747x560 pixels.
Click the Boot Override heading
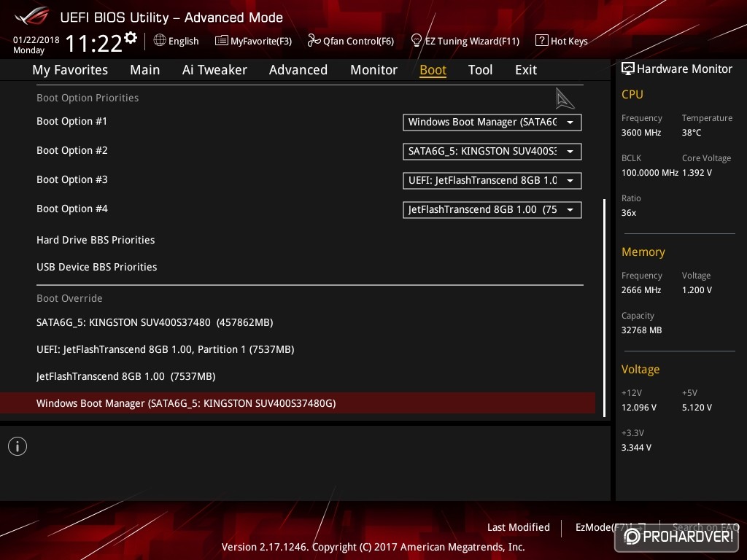point(69,298)
